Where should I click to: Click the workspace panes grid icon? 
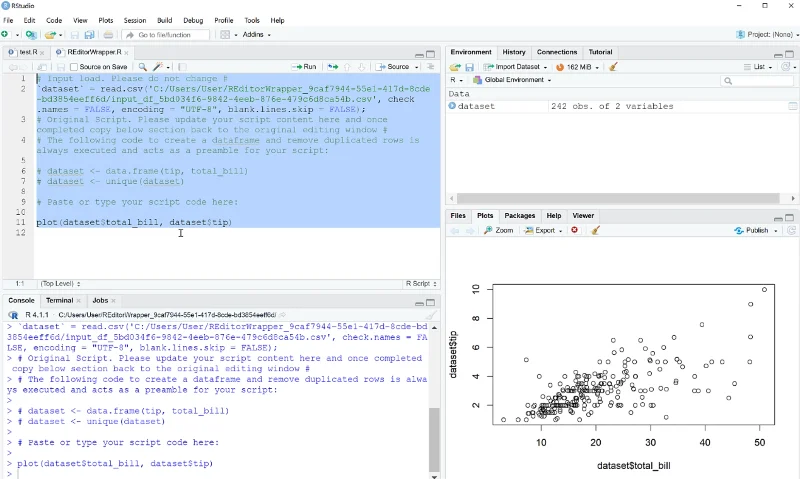click(x=225, y=35)
